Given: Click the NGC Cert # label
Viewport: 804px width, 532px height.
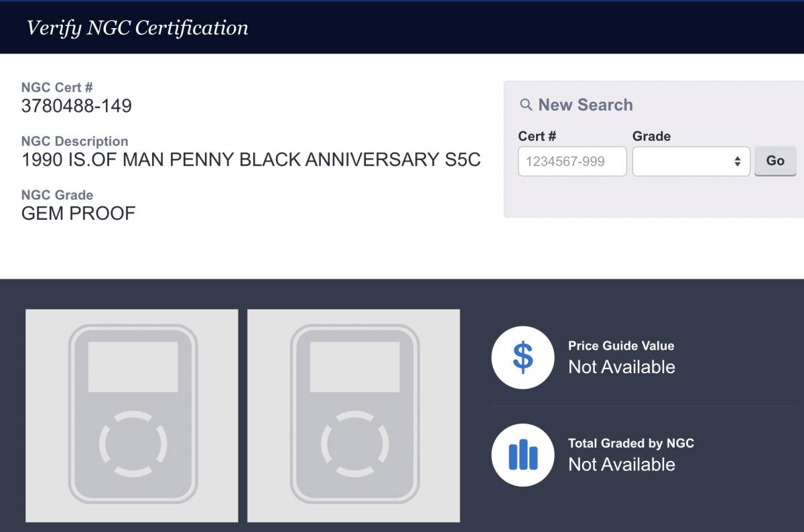Looking at the screenshot, I should click(57, 87).
